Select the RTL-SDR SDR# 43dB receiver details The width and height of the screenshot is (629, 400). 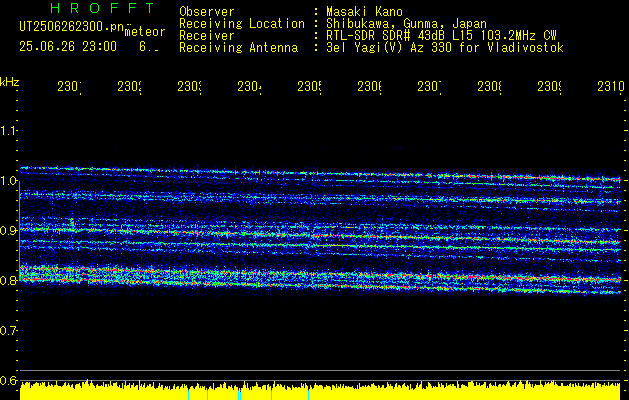tap(441, 36)
